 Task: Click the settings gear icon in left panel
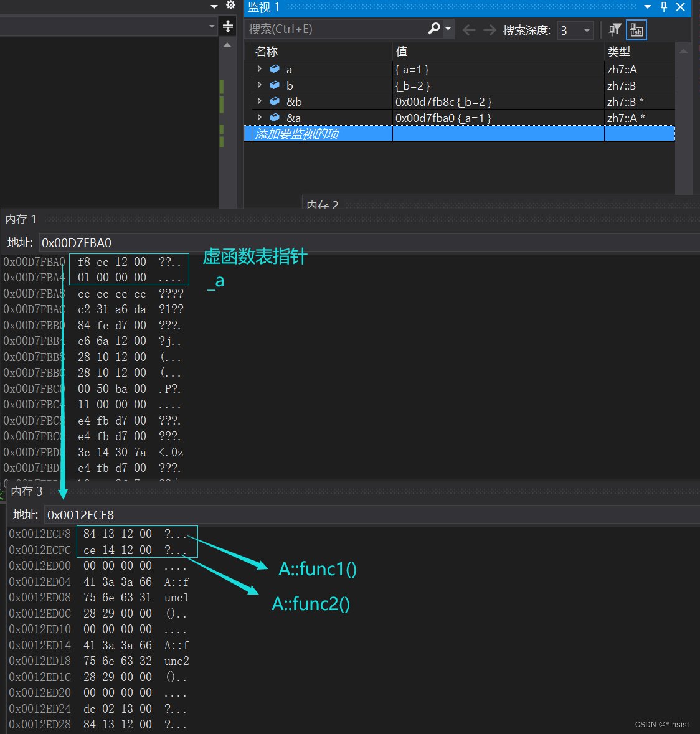click(230, 5)
